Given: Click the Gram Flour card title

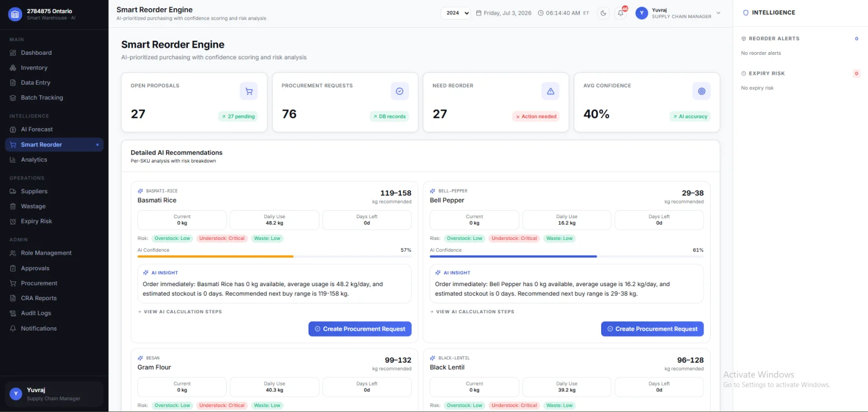Looking at the screenshot, I should coord(154,367).
